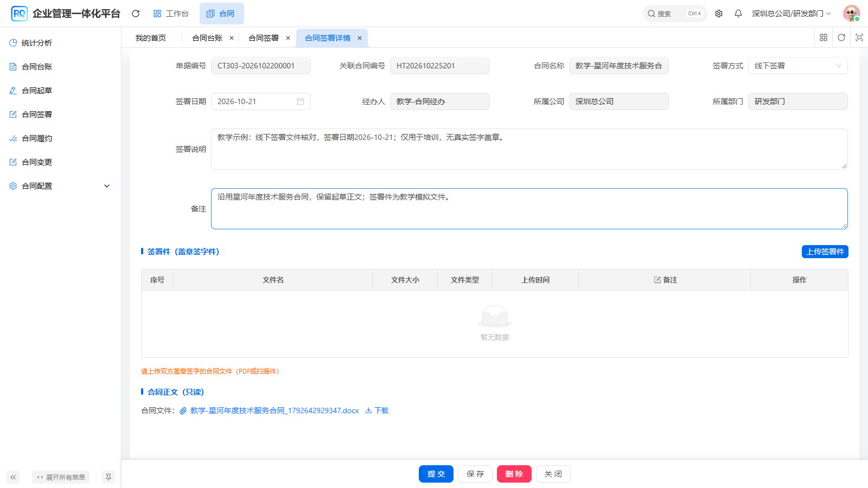Download the contract file via 下载 link
Screen dimensions: 868x488
pyautogui.click(x=377, y=410)
